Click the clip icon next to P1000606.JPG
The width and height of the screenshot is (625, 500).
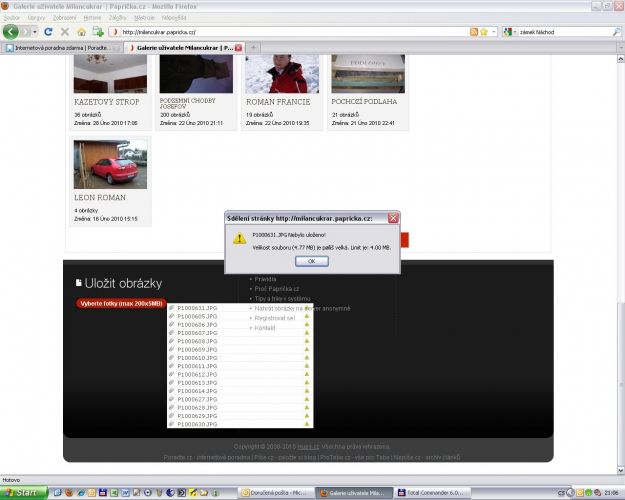(171, 324)
